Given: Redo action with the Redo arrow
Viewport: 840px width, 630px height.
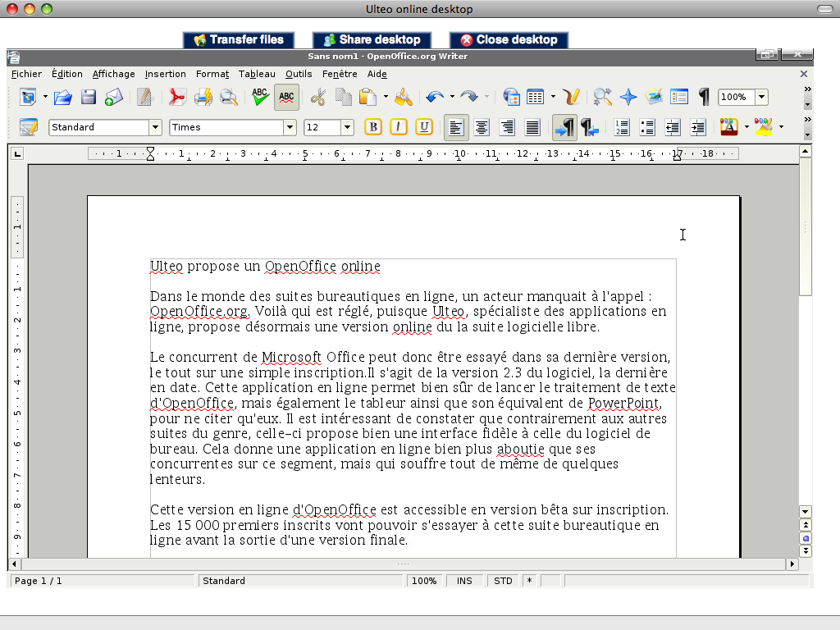Looking at the screenshot, I should [469, 97].
